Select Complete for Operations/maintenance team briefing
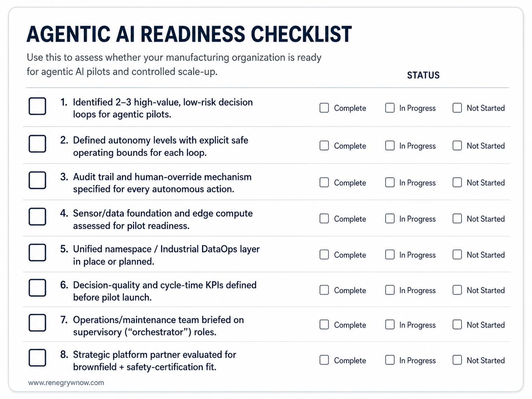Screen dimensions: 532x399 tap(324, 324)
